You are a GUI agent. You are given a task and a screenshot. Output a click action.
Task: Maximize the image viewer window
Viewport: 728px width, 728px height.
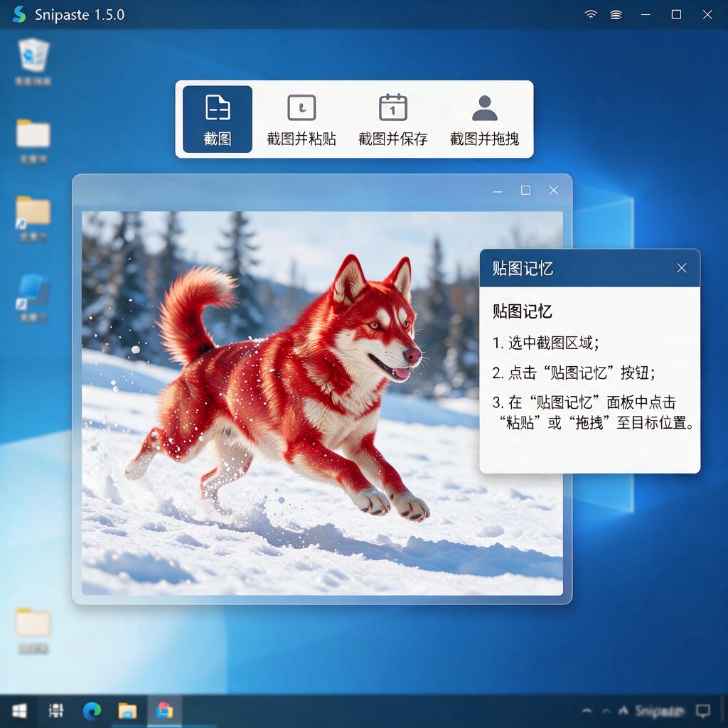click(x=525, y=191)
